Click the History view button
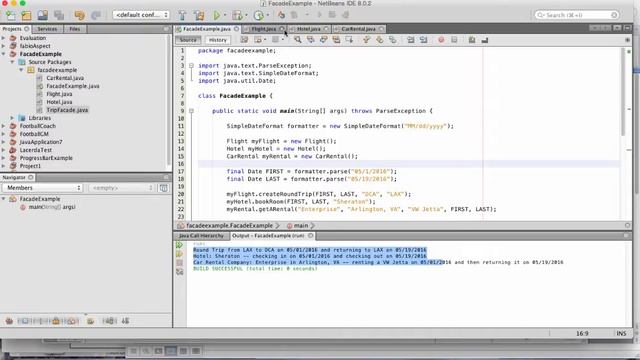The height and width of the screenshot is (360, 640). 218,40
